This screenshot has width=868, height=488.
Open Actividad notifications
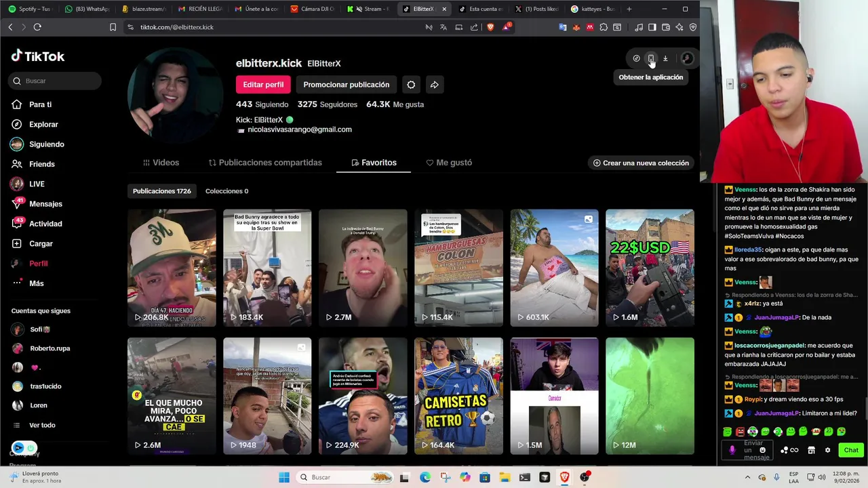(37, 224)
